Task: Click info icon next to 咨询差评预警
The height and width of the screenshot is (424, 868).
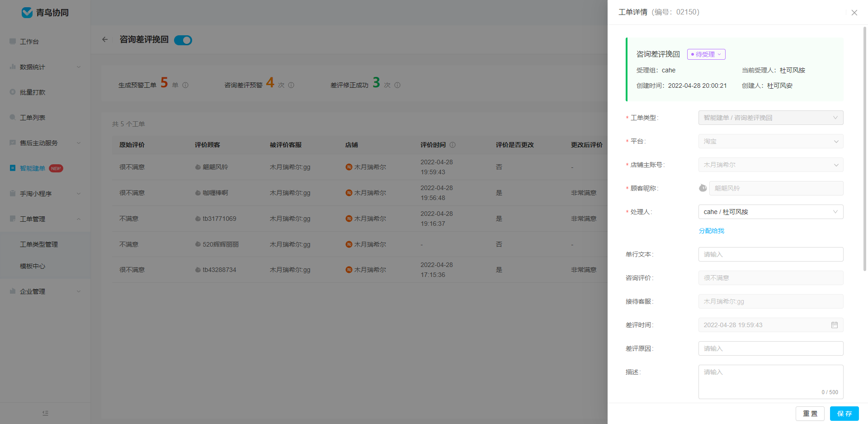Action: tap(291, 85)
